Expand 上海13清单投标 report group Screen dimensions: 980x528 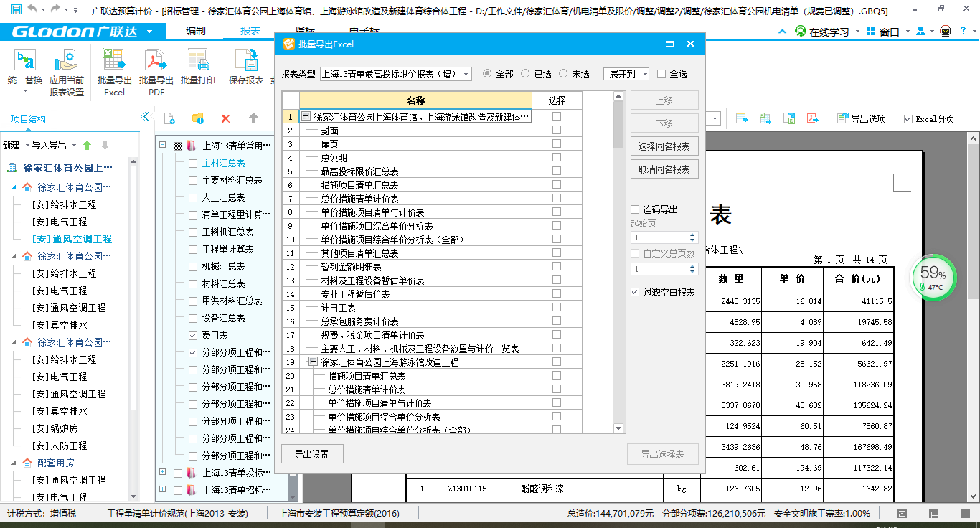(x=163, y=472)
